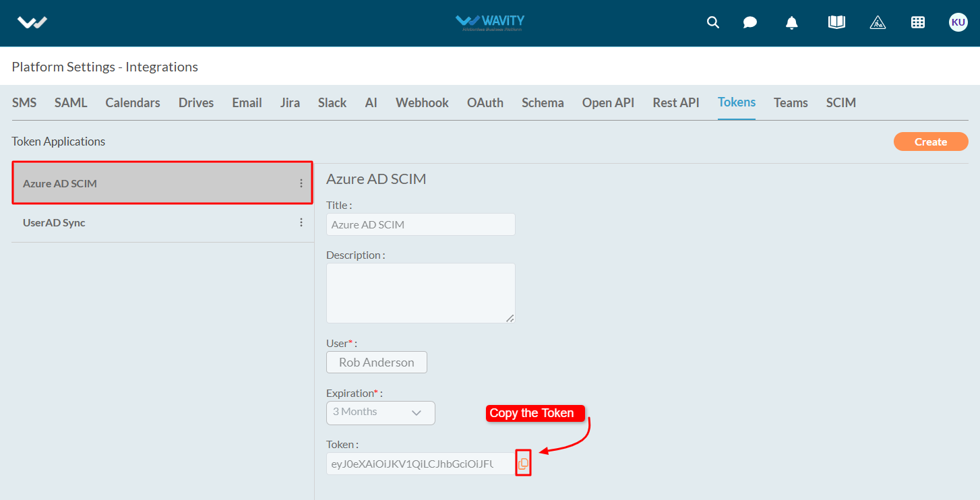Viewport: 980px width, 500px height.
Task: Open the search icon in header
Action: [712, 22]
